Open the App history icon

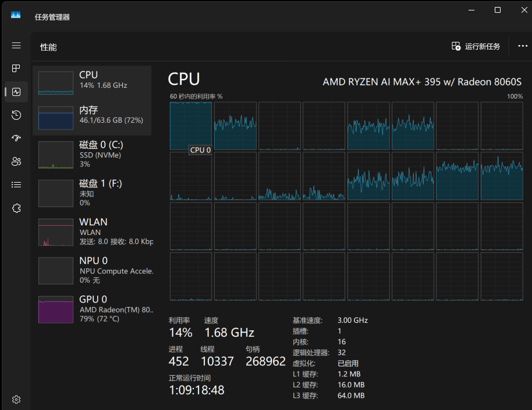pyautogui.click(x=16, y=115)
